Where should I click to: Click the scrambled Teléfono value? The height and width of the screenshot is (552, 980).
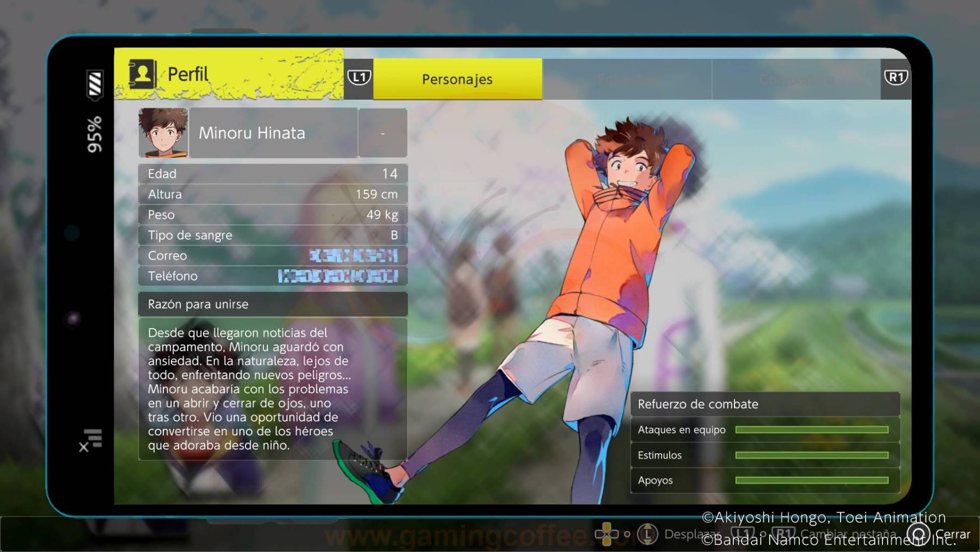pyautogui.click(x=338, y=276)
